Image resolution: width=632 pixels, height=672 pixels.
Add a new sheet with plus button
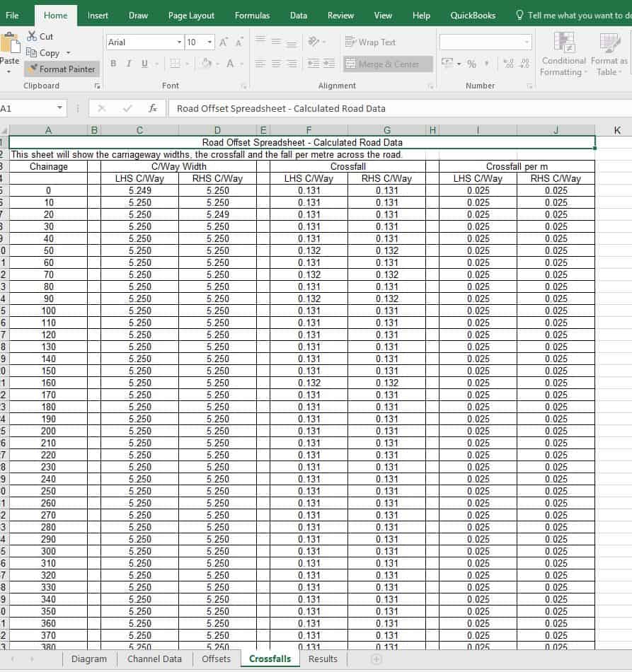point(377,659)
